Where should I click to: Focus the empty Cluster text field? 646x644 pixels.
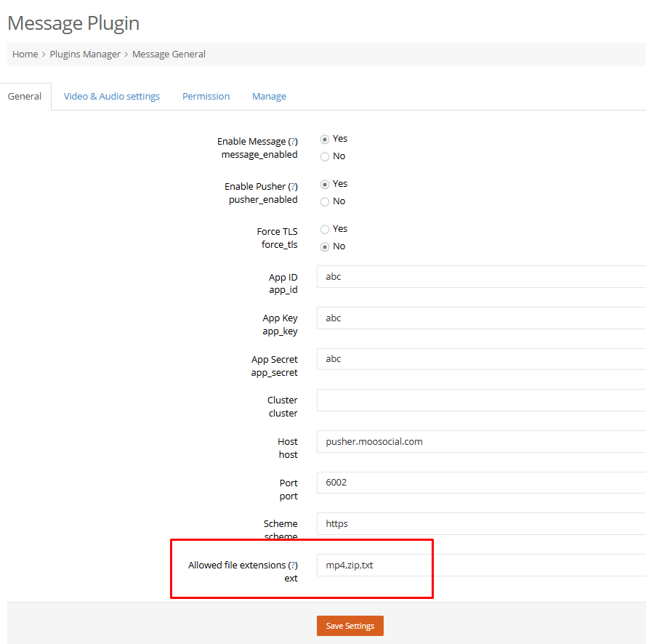(x=481, y=400)
